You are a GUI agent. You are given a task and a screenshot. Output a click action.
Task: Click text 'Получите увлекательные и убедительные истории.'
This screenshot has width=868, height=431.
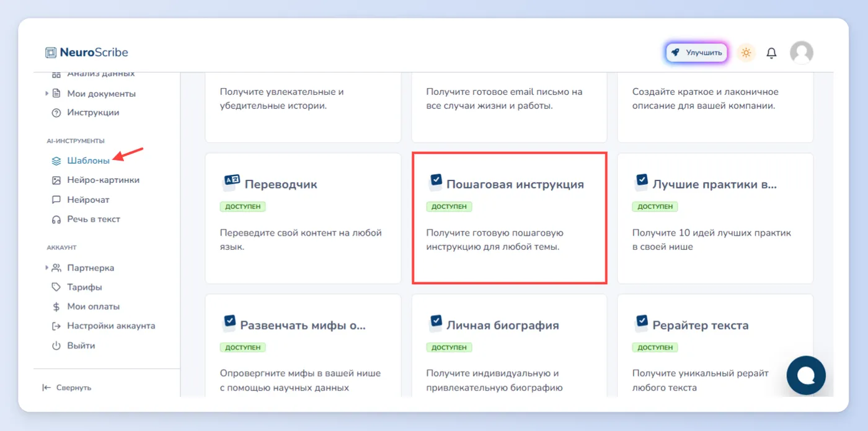(282, 99)
